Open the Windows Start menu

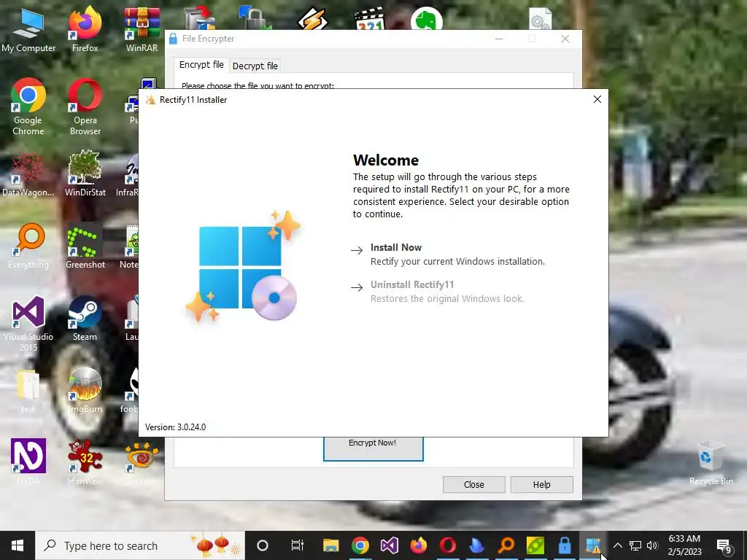[18, 545]
